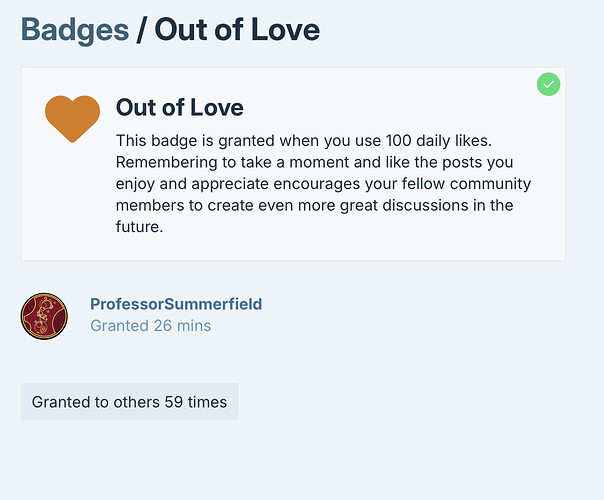Select Granted to others 59 times box
604x500 pixels.
pos(129,402)
